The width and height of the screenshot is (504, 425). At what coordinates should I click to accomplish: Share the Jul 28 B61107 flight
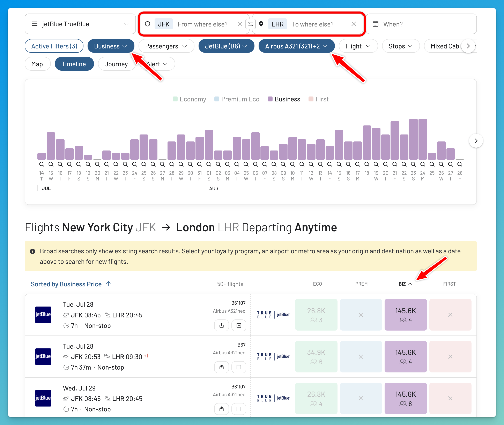[x=221, y=325]
